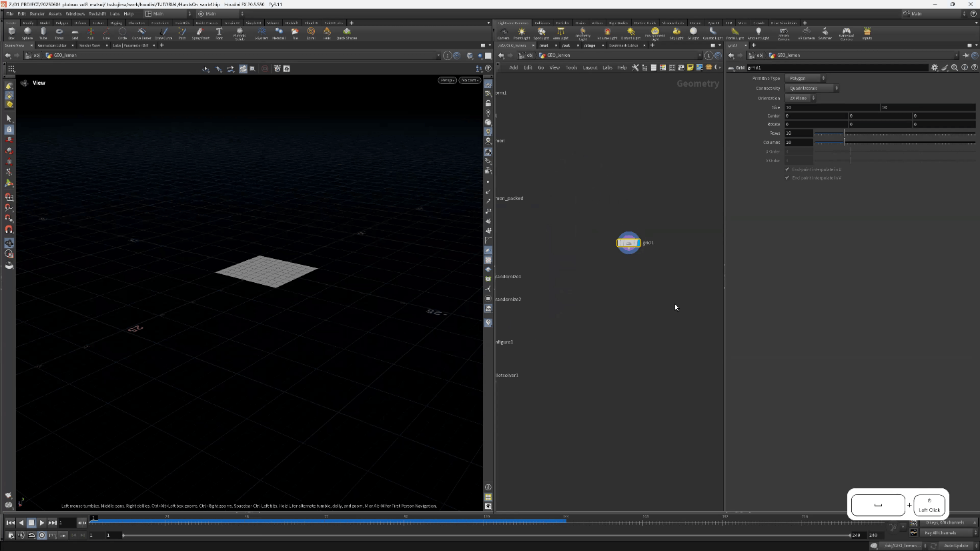Click the Torus shelf tool

pos(59,33)
